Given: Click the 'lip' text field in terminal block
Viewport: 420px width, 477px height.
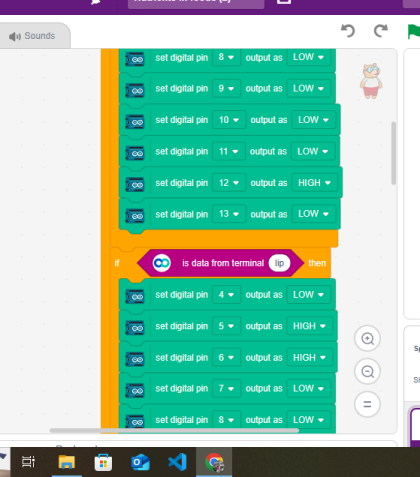Looking at the screenshot, I should point(279,263).
